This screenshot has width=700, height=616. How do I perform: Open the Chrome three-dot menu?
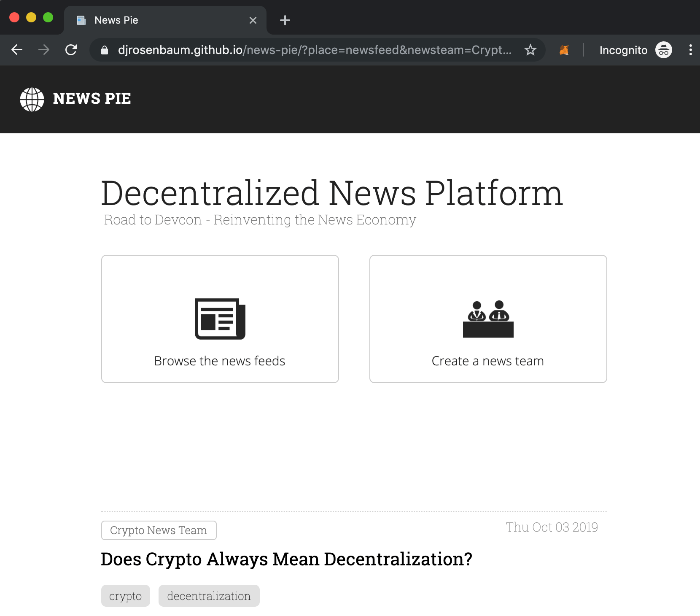click(x=690, y=50)
